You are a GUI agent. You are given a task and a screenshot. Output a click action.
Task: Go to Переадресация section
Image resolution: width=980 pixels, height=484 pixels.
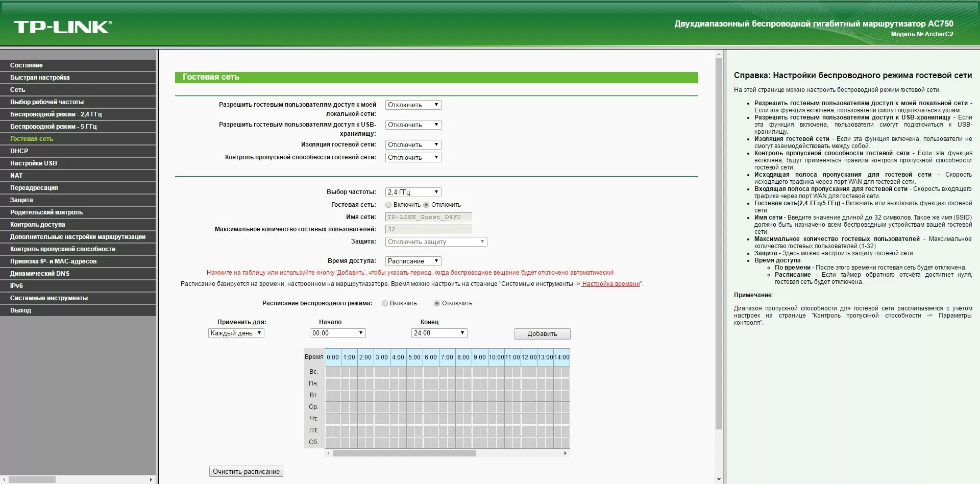click(78, 188)
